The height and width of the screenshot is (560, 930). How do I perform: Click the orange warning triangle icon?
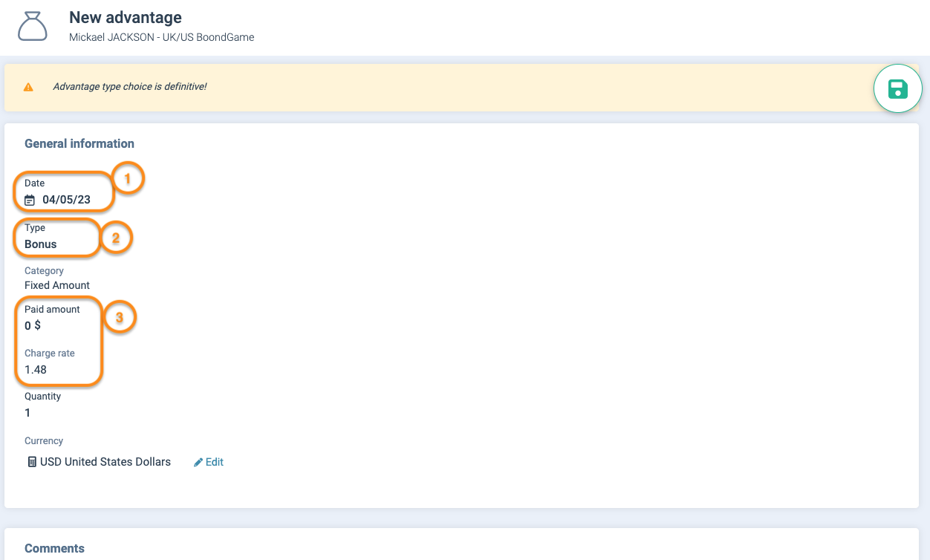tap(28, 87)
